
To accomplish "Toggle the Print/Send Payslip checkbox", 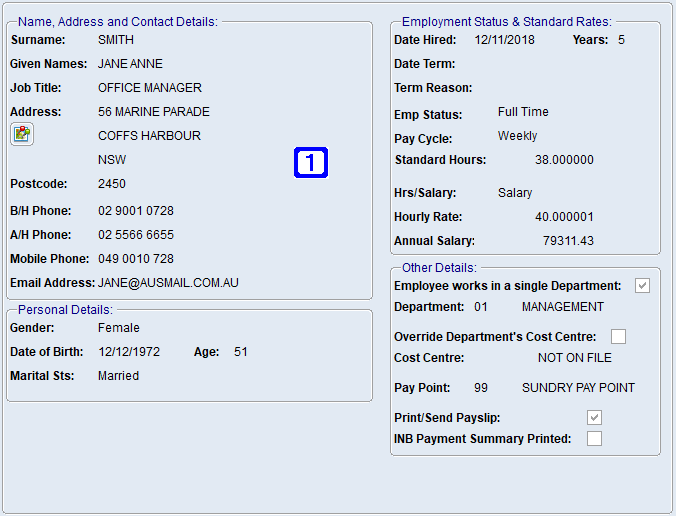I will [x=594, y=417].
